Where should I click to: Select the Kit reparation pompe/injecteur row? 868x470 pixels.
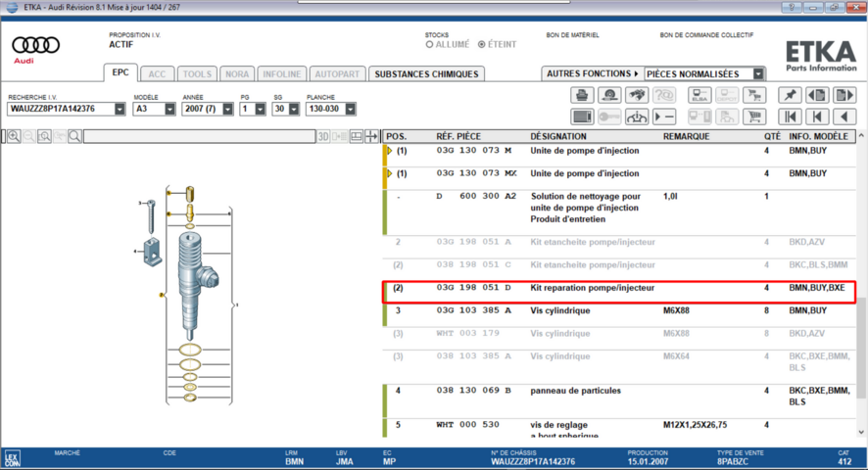tap(619, 292)
